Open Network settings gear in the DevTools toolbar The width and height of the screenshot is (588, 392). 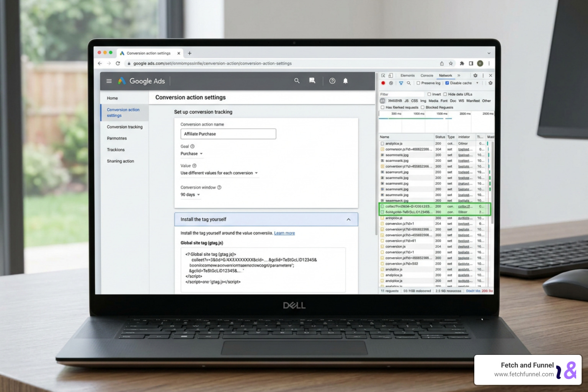[490, 83]
